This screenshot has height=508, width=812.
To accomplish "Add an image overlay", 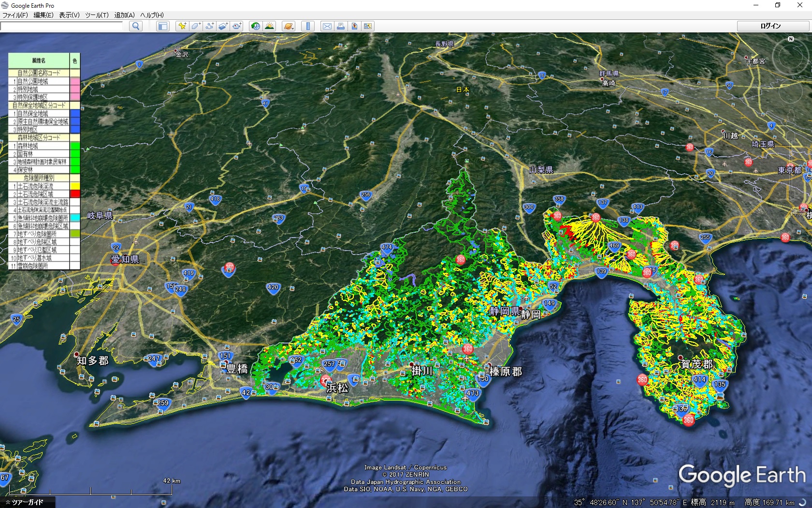I will click(x=223, y=26).
